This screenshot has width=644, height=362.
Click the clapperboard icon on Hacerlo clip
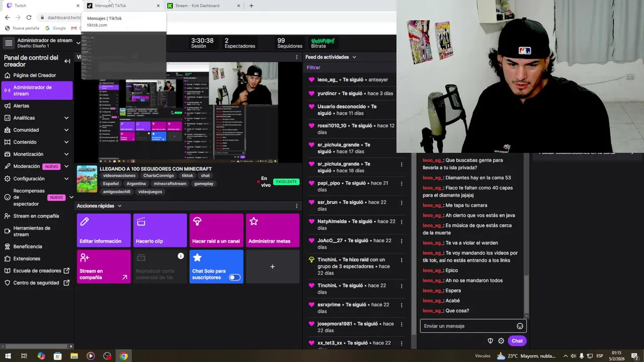(x=141, y=222)
